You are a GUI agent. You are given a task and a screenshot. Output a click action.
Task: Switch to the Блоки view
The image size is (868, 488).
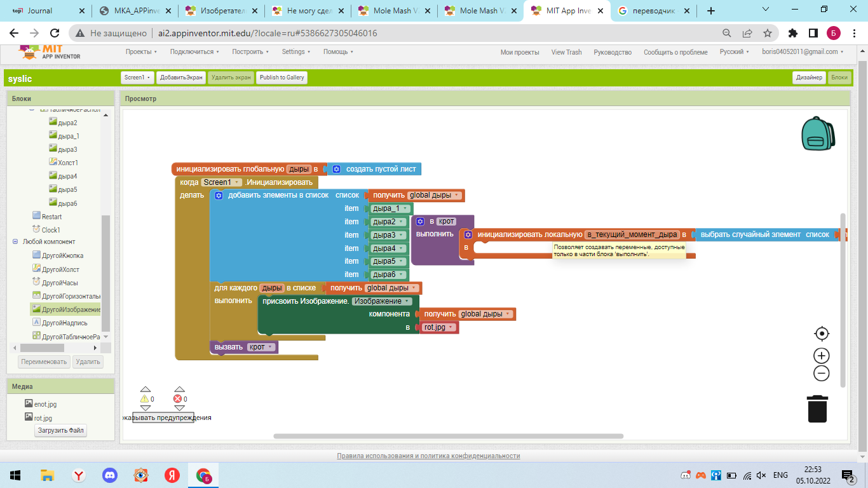[x=839, y=78]
